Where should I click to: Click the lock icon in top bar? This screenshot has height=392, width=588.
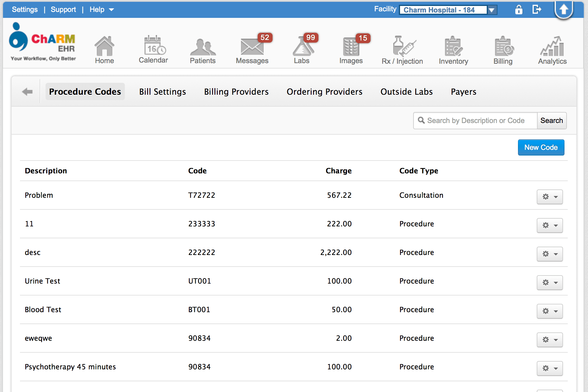519,10
